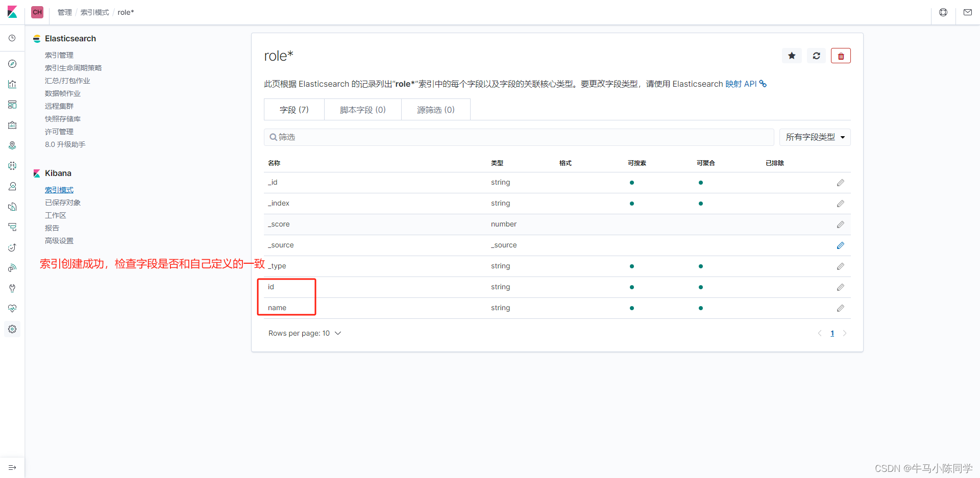980x478 pixels.
Task: Open 许可管理 menu item
Action: coord(59,132)
